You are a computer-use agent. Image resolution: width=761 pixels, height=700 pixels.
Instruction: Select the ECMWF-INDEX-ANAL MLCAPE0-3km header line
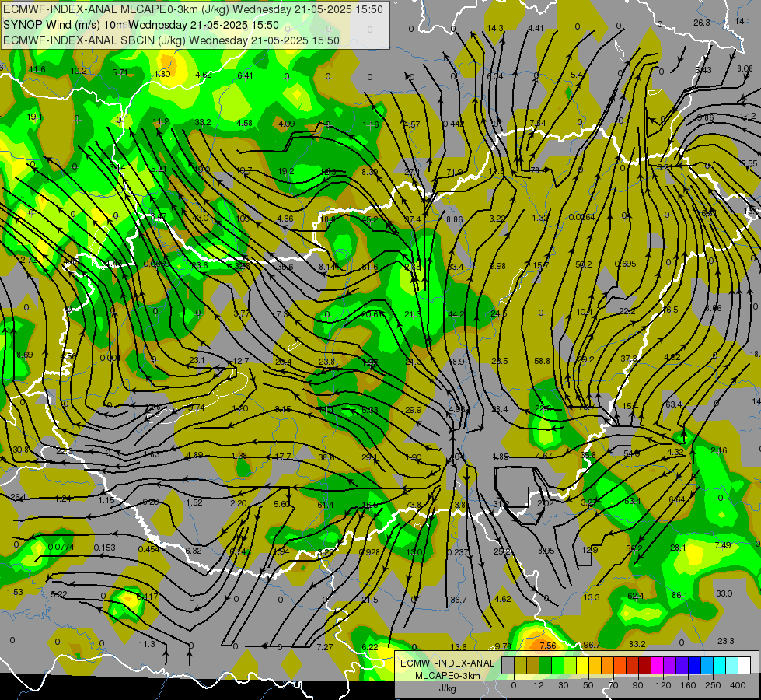(193, 9)
